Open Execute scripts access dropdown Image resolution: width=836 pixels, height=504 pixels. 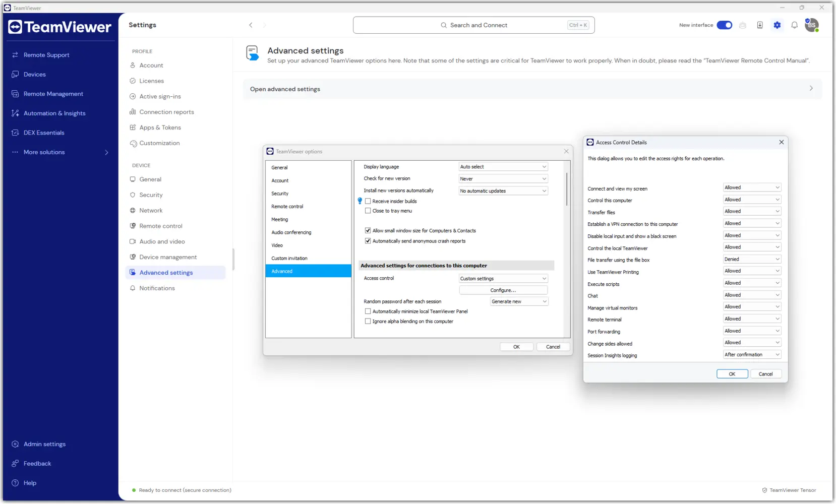(x=752, y=283)
